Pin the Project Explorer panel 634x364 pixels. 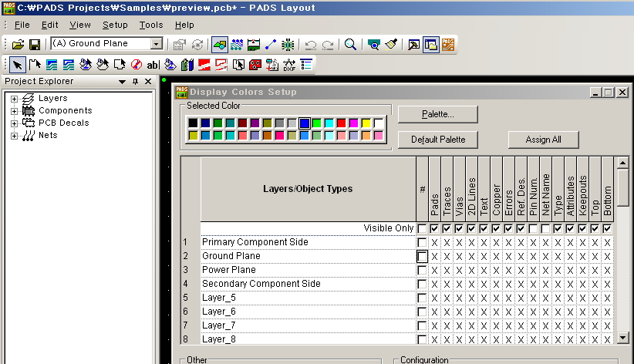pyautogui.click(x=136, y=82)
